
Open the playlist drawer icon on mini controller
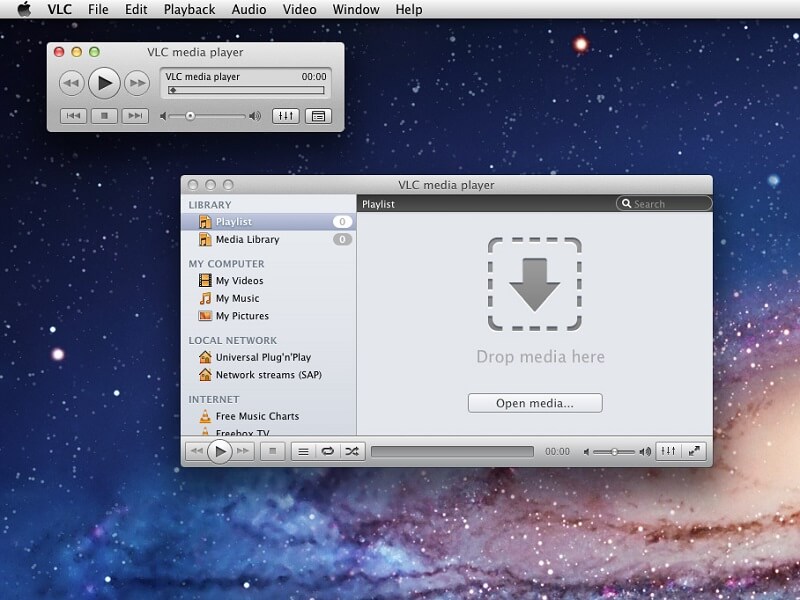320,116
